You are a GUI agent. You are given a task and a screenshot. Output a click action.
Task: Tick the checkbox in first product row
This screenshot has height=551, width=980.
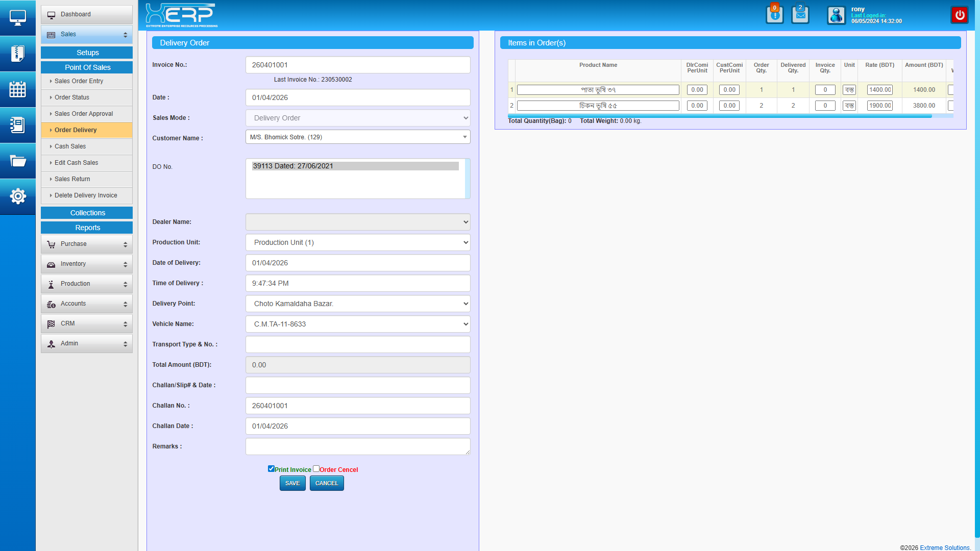pos(950,90)
